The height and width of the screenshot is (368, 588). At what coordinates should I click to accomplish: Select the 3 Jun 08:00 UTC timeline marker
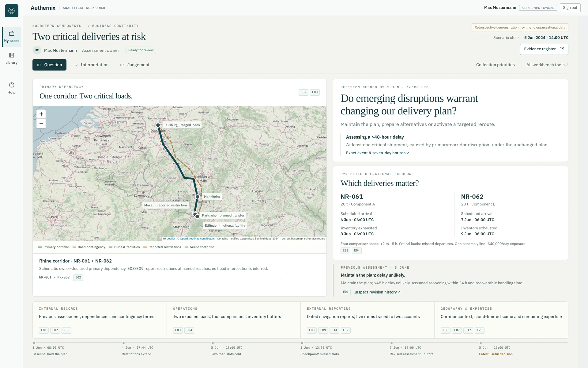pyautogui.click(x=34, y=343)
